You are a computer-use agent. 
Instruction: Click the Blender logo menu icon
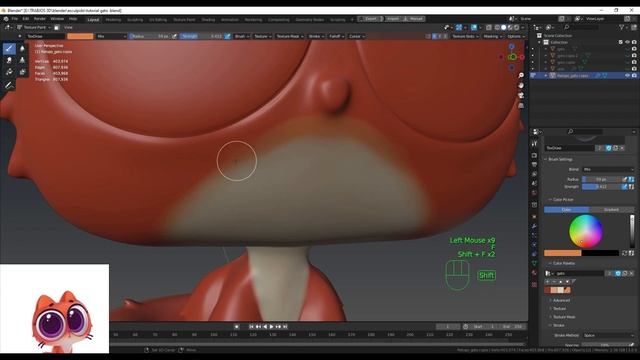(x=6, y=19)
